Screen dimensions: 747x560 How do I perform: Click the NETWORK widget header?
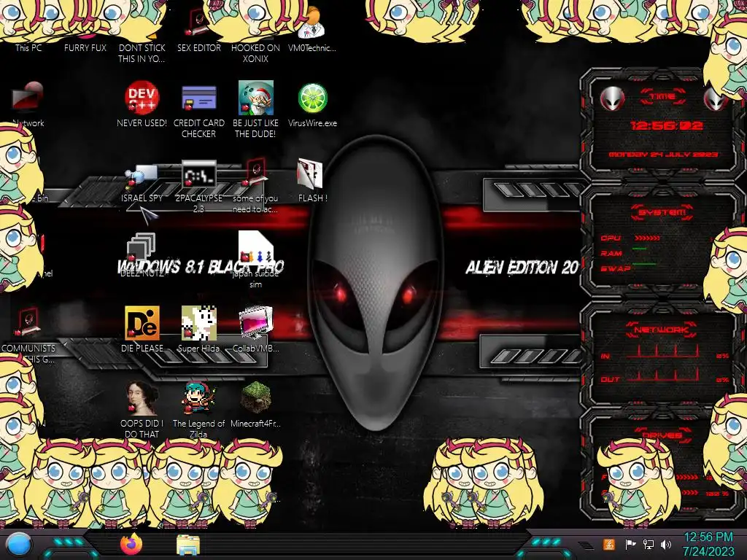662,330
